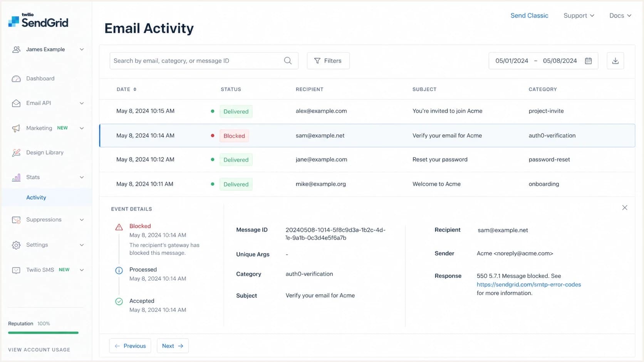Follow the Send Classic link
Image resolution: width=644 pixels, height=362 pixels.
point(529,16)
